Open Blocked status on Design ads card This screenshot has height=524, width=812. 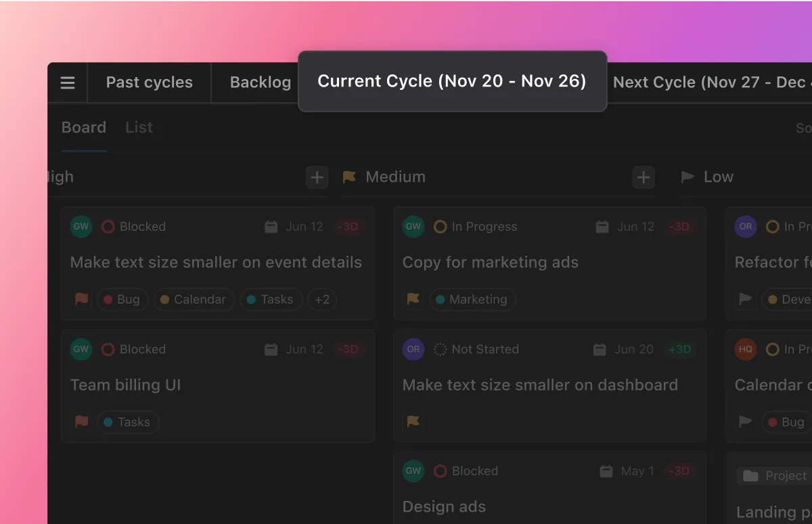pos(466,471)
